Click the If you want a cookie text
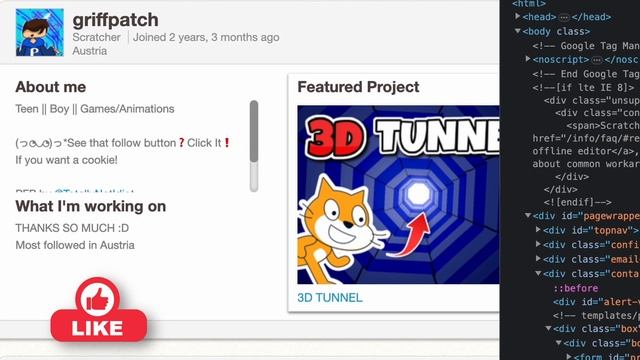The image size is (640, 360). 67,160
